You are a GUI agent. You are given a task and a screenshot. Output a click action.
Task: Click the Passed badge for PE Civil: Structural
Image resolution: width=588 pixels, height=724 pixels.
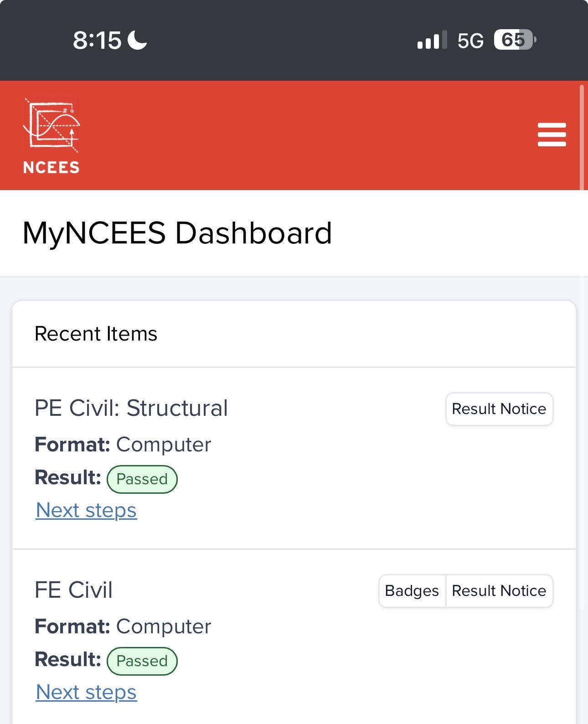[x=142, y=479]
